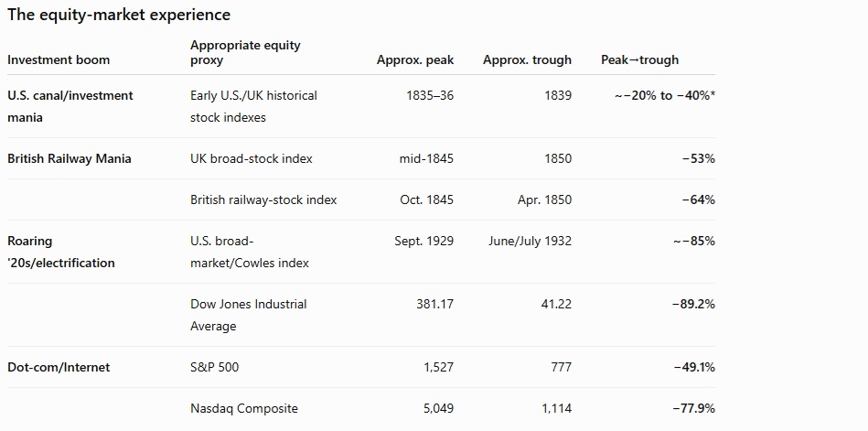868x431 pixels.
Task: Select the 'Investment boom' column header
Action: (x=59, y=59)
